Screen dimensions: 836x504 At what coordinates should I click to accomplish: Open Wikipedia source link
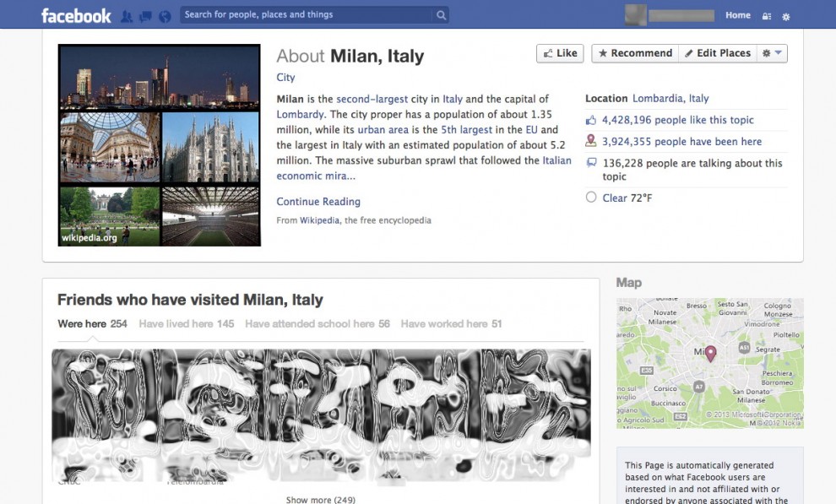pos(319,220)
